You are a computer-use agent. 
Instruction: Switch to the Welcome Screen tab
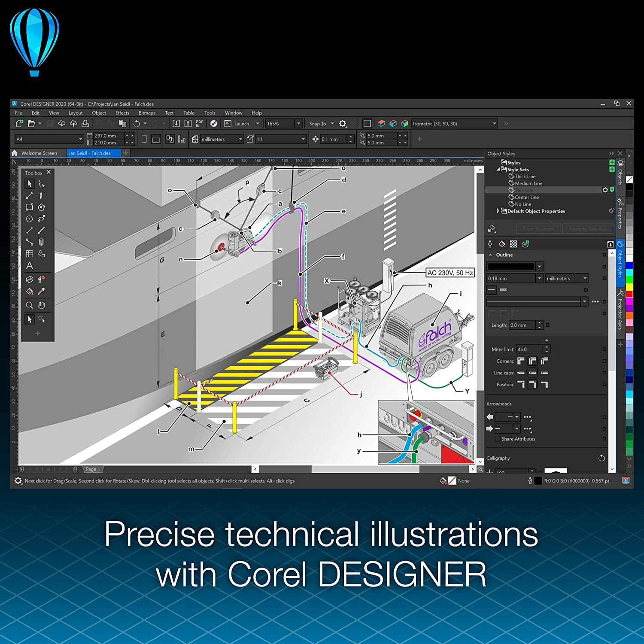pos(39,153)
